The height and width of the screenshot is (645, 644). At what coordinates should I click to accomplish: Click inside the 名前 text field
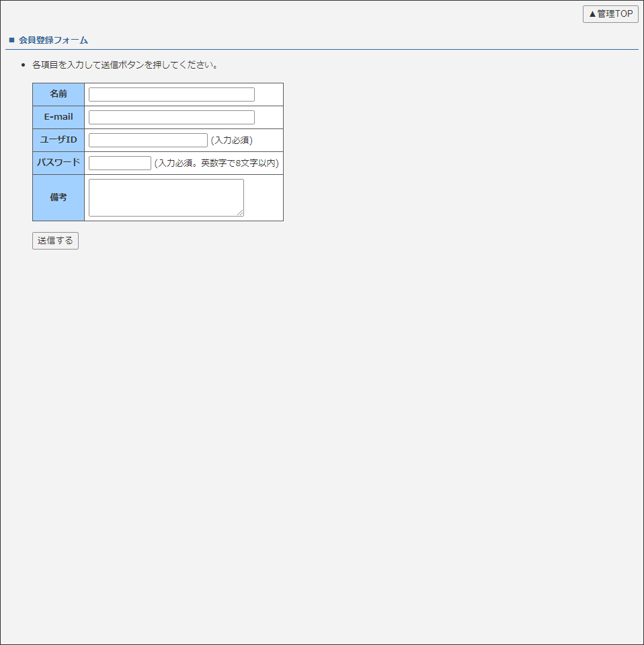(171, 94)
